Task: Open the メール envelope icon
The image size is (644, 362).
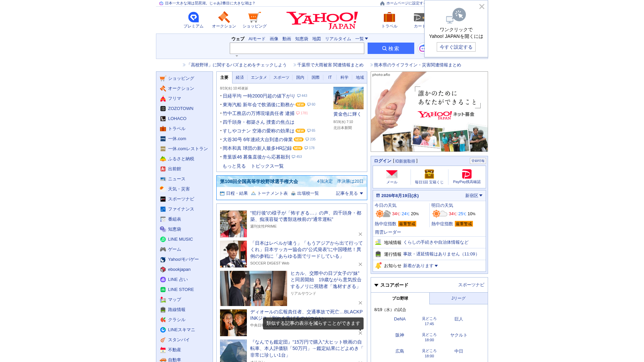Action: [392, 174]
